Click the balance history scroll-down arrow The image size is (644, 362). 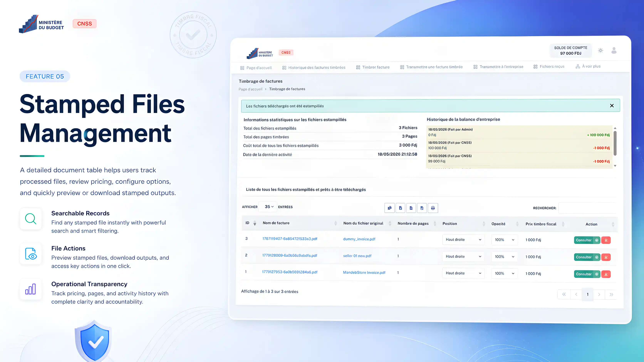pos(615,166)
